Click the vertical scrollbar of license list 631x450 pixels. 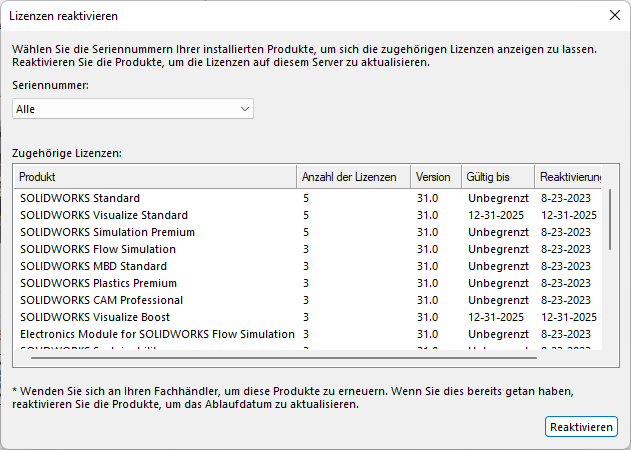click(x=610, y=220)
